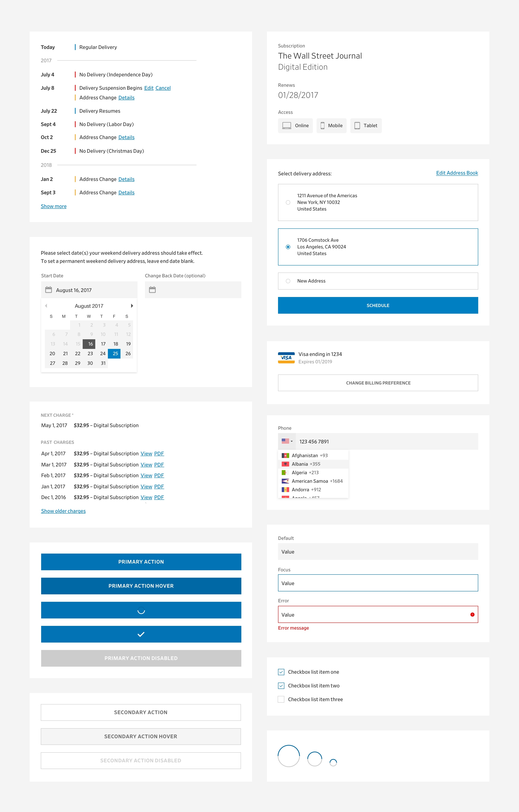Select the Mobile access icon
The width and height of the screenshot is (519, 812).
coord(322,126)
